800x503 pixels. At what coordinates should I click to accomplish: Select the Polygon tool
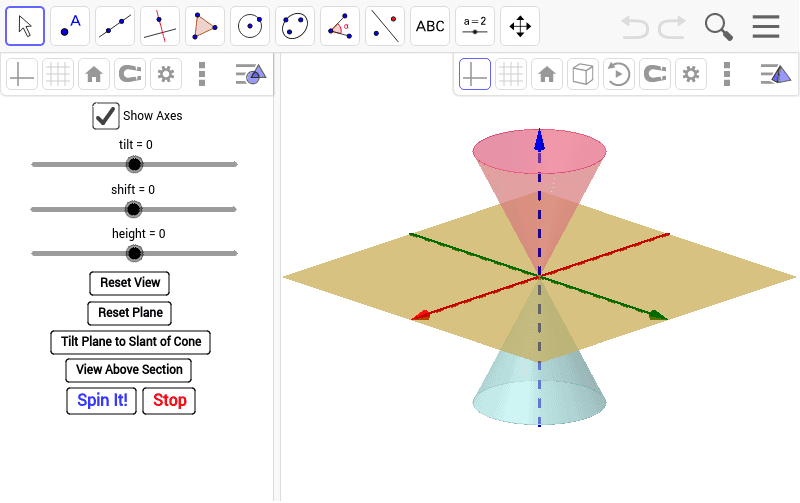point(205,26)
